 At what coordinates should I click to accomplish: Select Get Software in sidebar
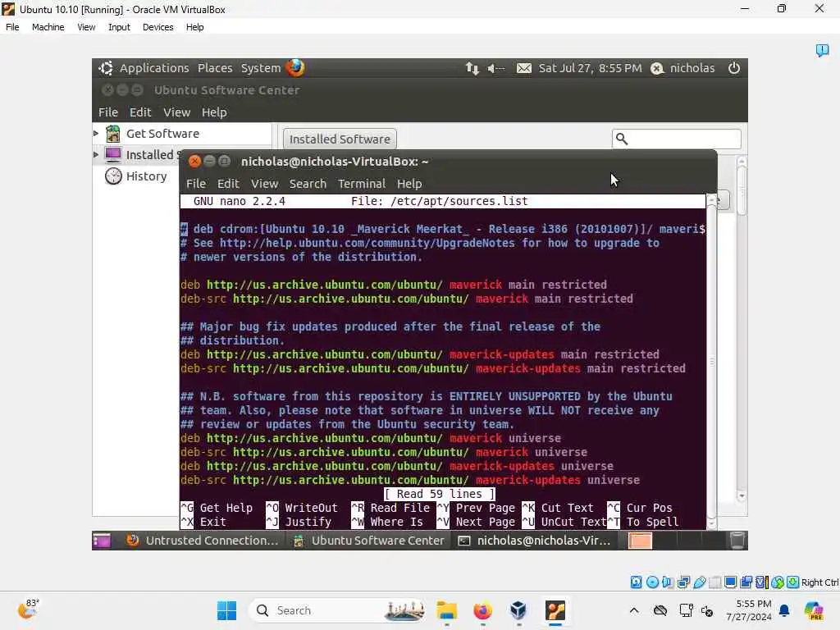162,134
